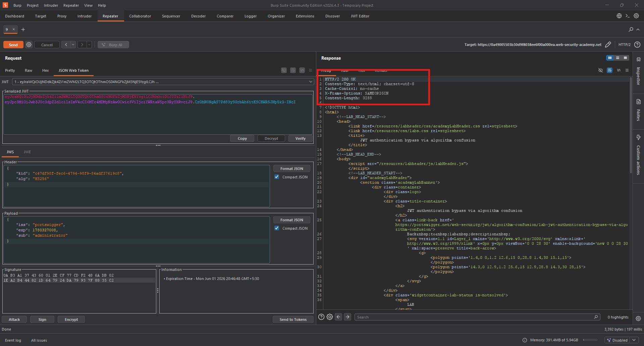Toggle show \n characters in Request panel

pyautogui.click(x=302, y=70)
